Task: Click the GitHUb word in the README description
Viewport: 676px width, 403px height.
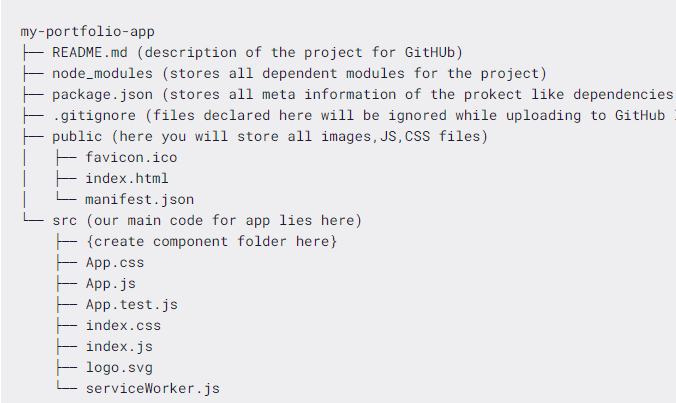Action: coord(430,53)
